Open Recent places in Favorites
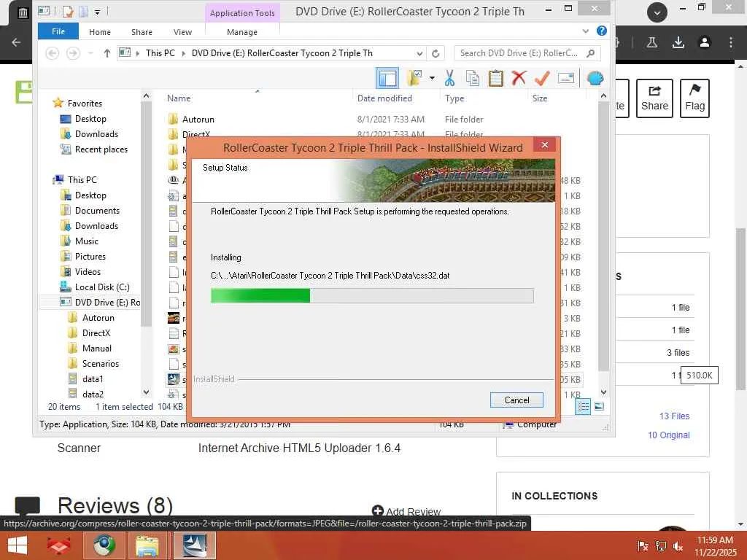The width and height of the screenshot is (747, 560). [x=101, y=149]
